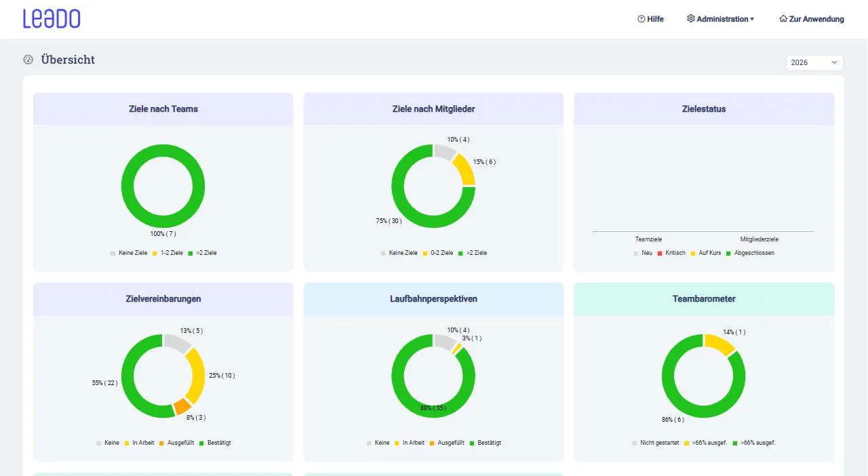Toggle 'Ausgefüllt' legend in Laufbahnperspektiven
The height and width of the screenshot is (476, 868).
click(447, 443)
